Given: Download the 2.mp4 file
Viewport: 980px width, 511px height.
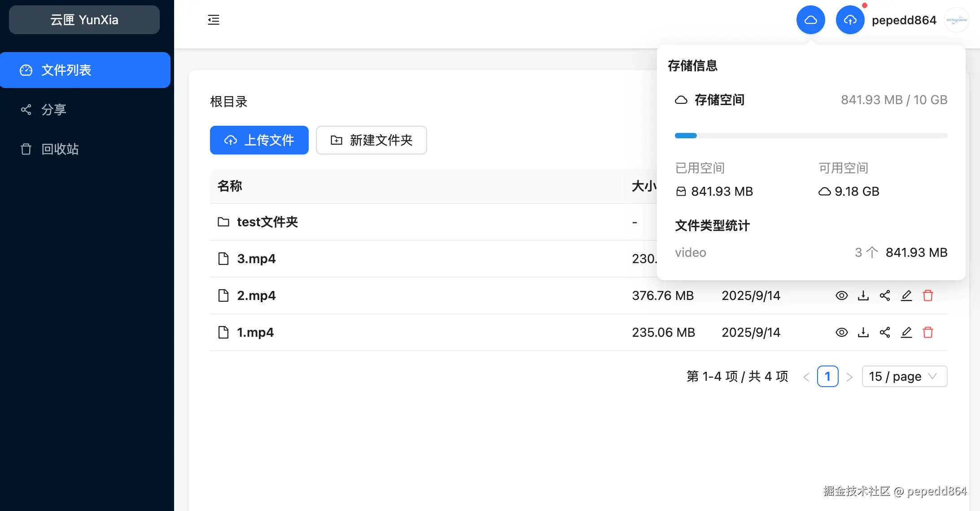Looking at the screenshot, I should tap(863, 295).
